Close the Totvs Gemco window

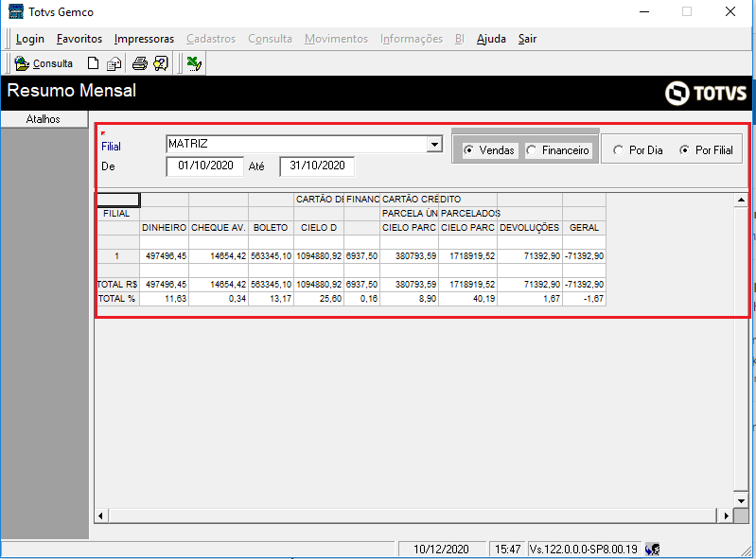(730, 11)
